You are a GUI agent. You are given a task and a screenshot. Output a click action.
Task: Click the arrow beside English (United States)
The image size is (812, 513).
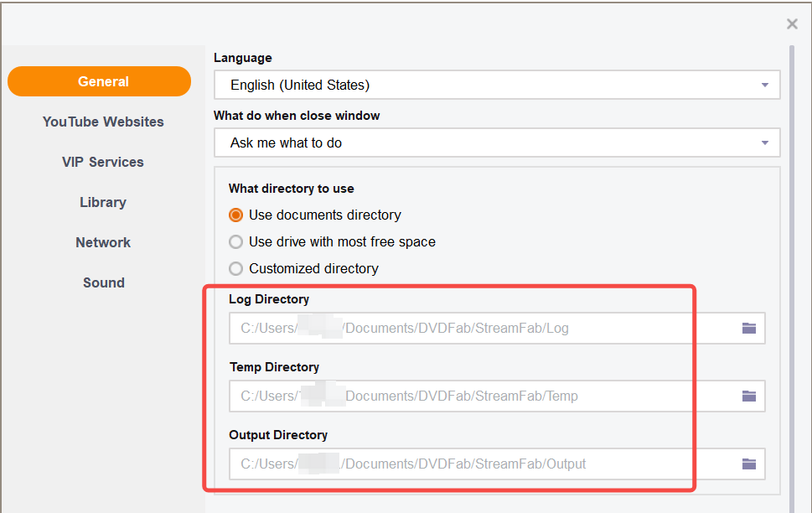click(x=764, y=85)
